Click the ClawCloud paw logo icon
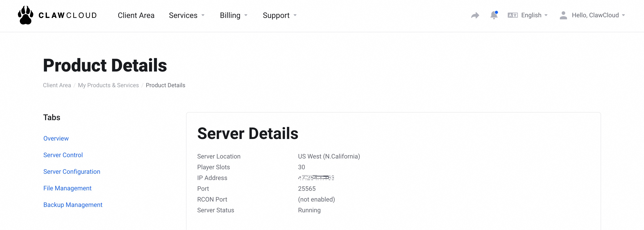This screenshot has height=230, width=644. coord(25,15)
